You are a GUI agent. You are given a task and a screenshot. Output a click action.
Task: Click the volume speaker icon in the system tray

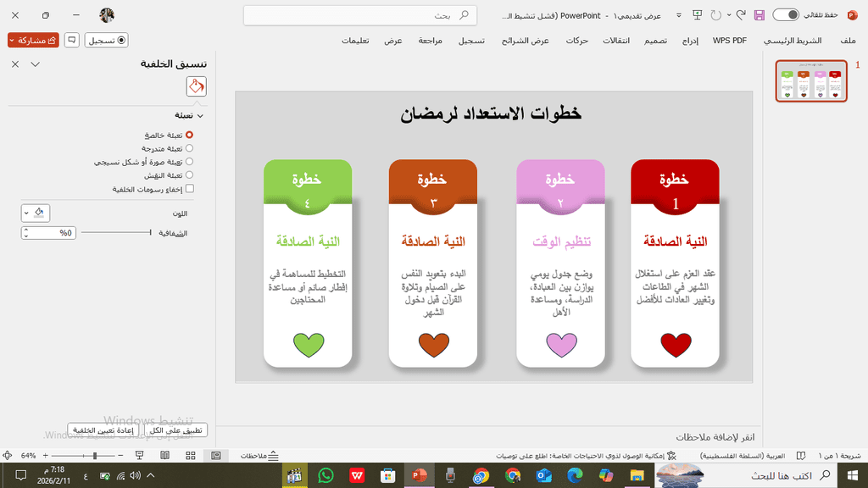pyautogui.click(x=135, y=475)
